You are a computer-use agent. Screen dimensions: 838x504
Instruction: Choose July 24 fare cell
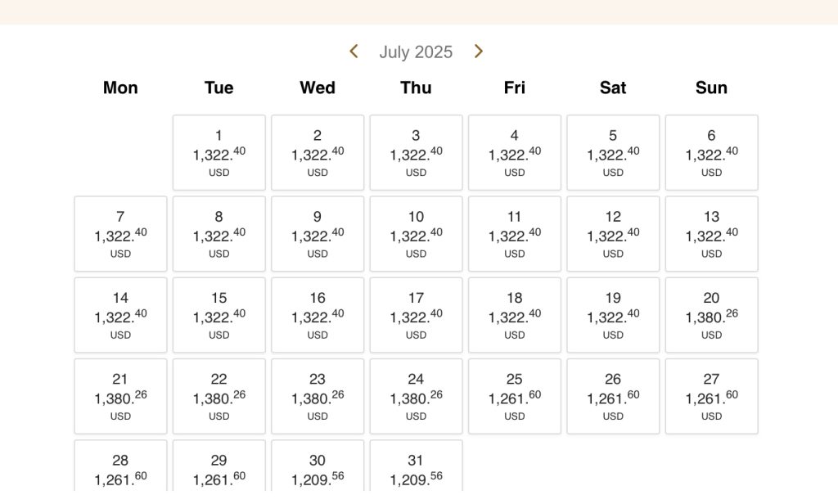(x=416, y=396)
